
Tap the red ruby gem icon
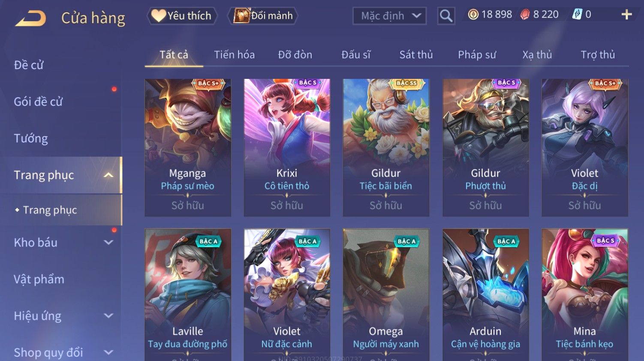[x=525, y=15]
